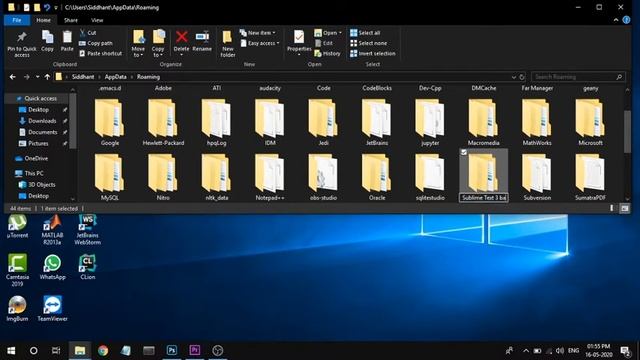Switch to large icons view in status bar
The height and width of the screenshot is (360, 640).
point(624,209)
